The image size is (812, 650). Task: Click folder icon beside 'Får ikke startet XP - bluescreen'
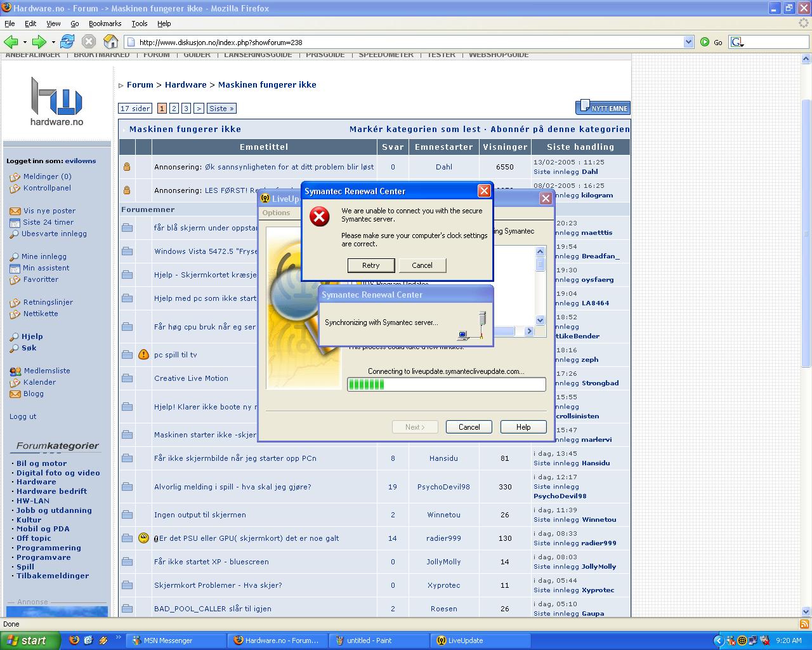pos(127,562)
